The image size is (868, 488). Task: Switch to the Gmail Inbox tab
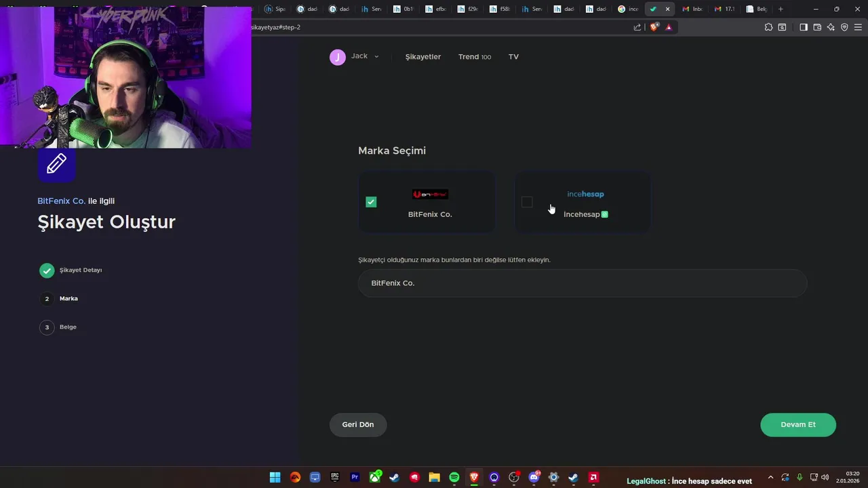(692, 9)
